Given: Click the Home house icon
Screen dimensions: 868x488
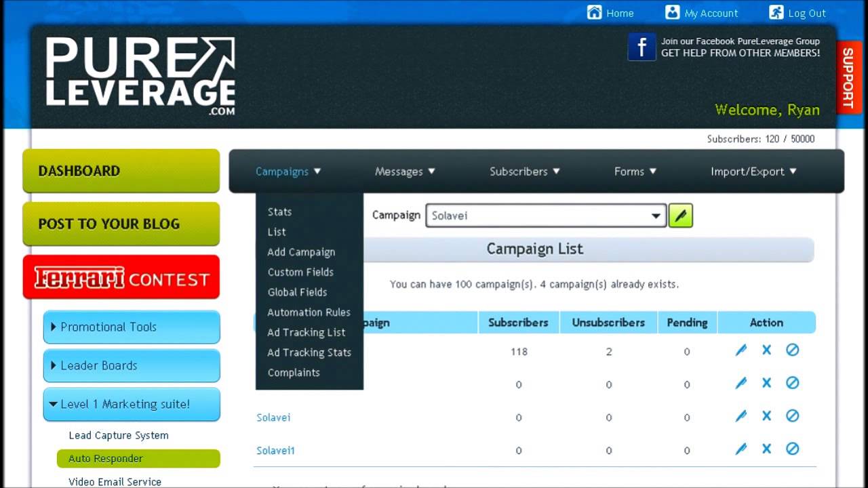Looking at the screenshot, I should pyautogui.click(x=594, y=13).
